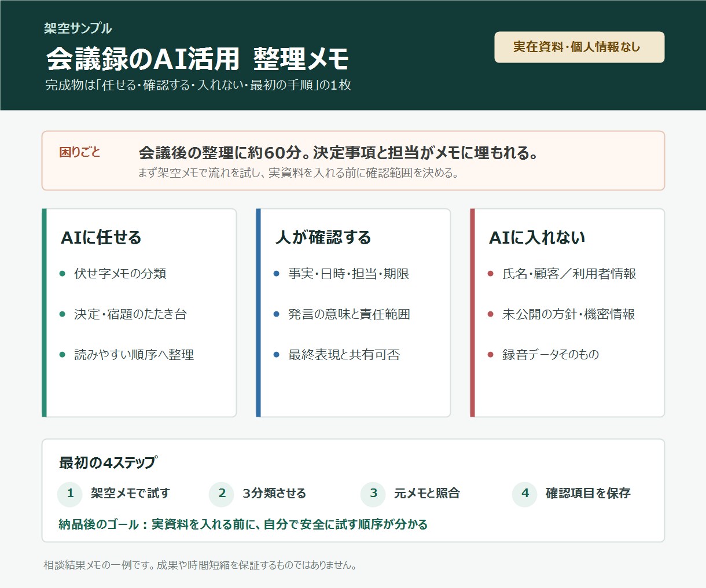Click the 実在資料・個人情報なし badge
Viewport: 706px width, 588px height.
579,47
